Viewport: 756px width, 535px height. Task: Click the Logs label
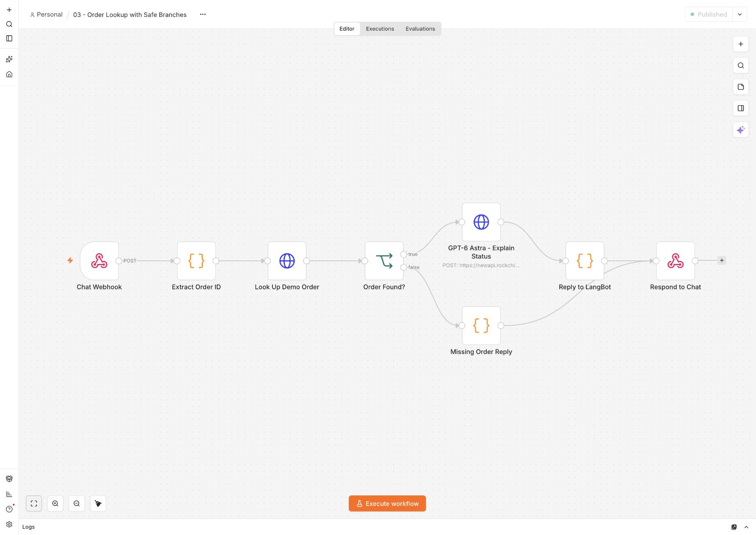coord(29,527)
